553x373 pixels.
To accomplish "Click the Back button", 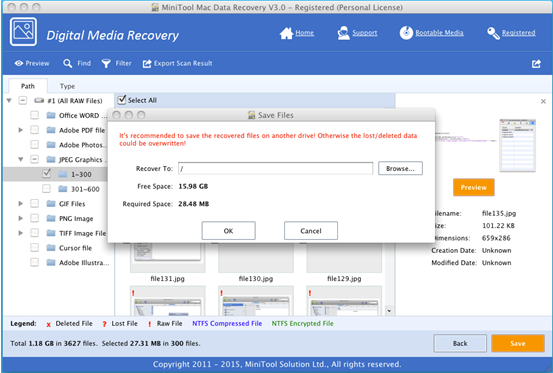I will click(x=460, y=343).
